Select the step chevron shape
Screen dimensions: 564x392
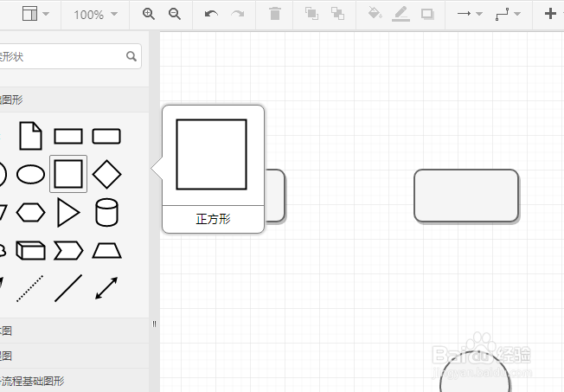68,251
